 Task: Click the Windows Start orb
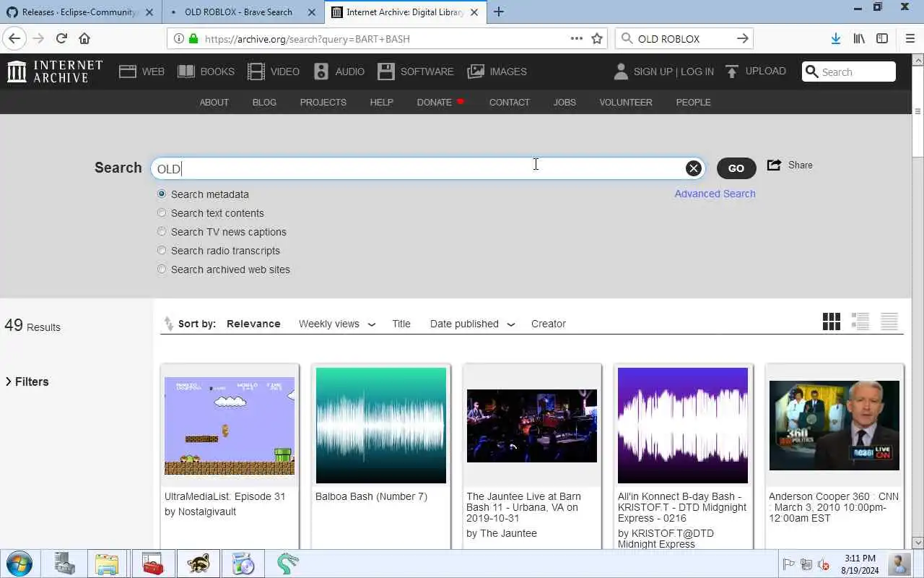19,564
